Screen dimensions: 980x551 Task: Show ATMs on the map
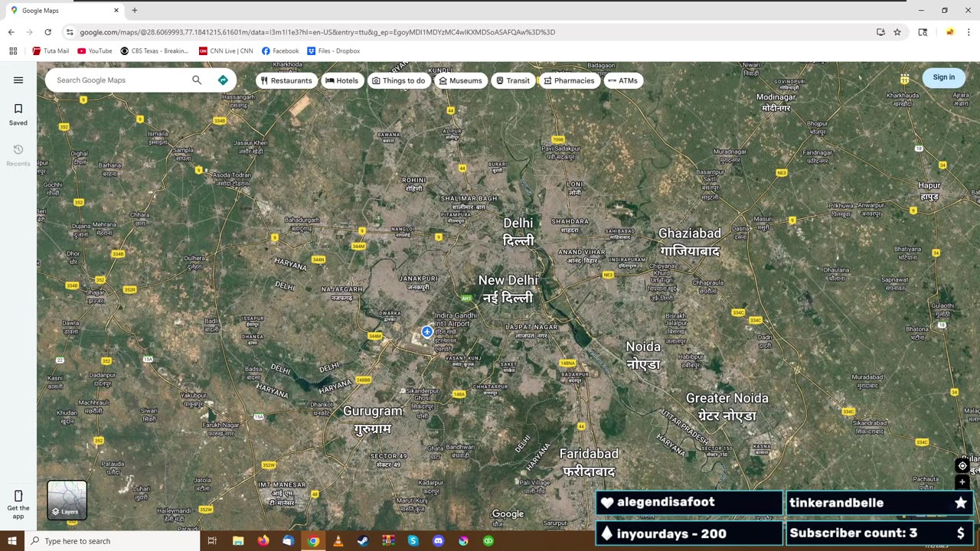[x=622, y=80]
